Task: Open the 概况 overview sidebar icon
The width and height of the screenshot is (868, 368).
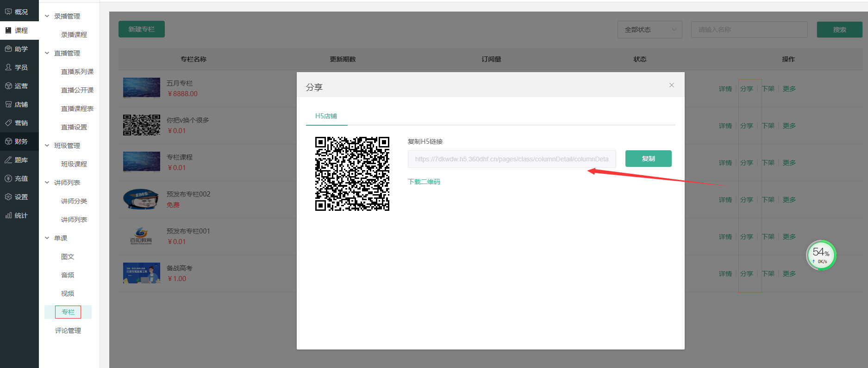Action: (x=8, y=12)
